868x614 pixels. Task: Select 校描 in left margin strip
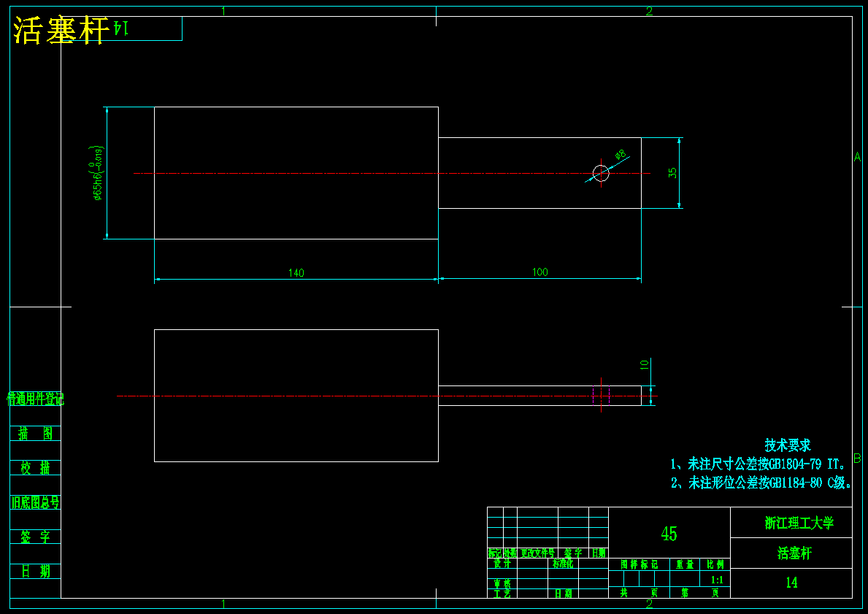pos(36,468)
